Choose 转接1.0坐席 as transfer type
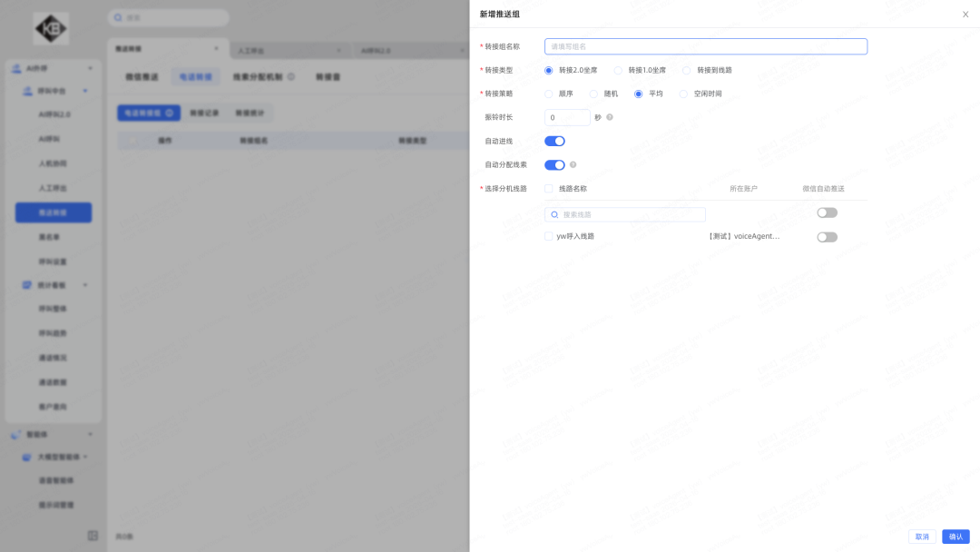Screen dimensions: 980x552 point(618,70)
